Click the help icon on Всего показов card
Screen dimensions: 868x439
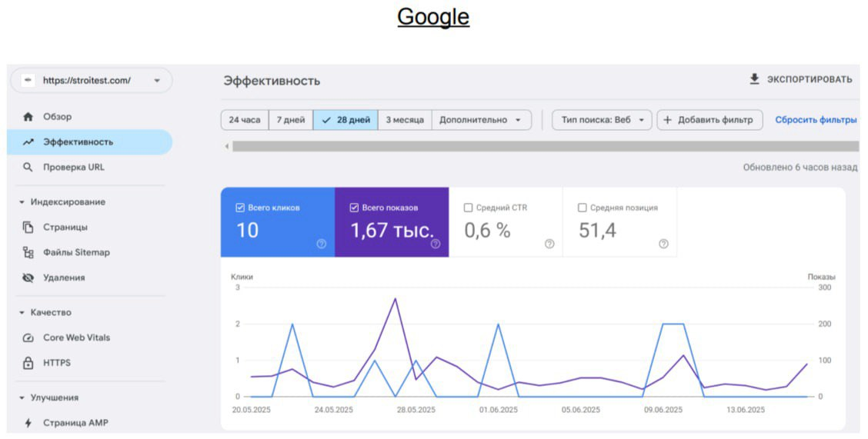436,244
